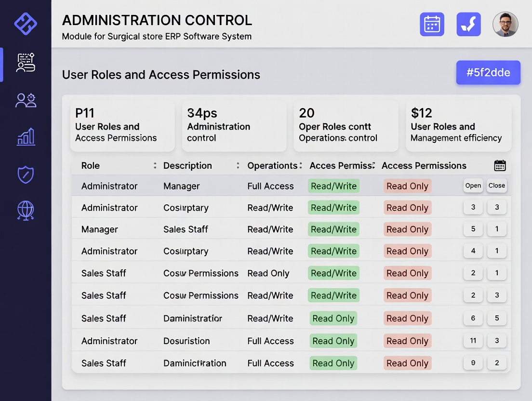Expand the Role column sort menu
Viewport: 532px width, 401px height.
[x=155, y=166]
